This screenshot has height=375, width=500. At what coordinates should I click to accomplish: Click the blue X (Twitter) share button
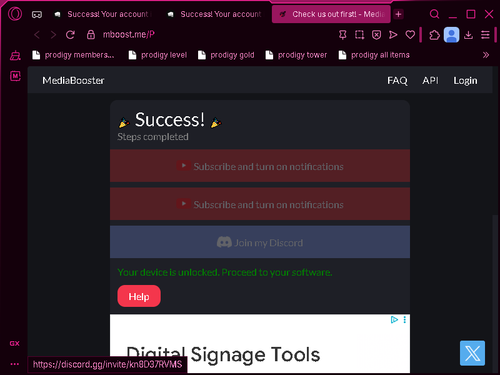click(472, 353)
